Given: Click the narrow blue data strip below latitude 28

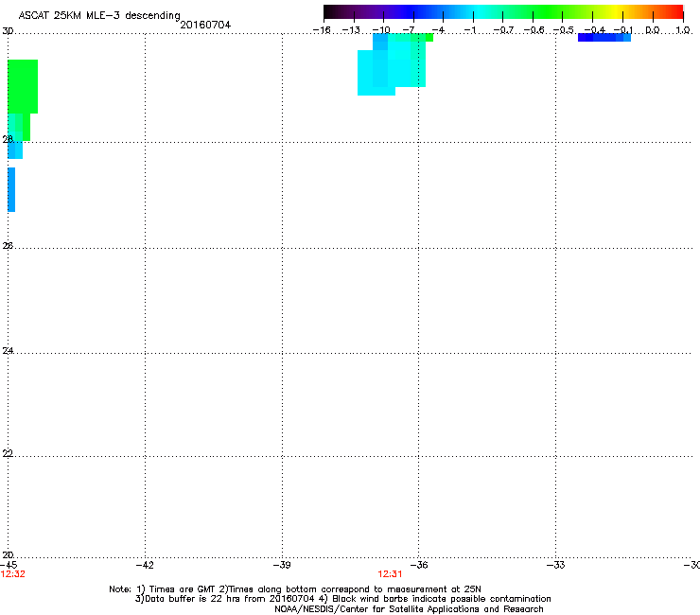Looking at the screenshot, I should 11,189.
